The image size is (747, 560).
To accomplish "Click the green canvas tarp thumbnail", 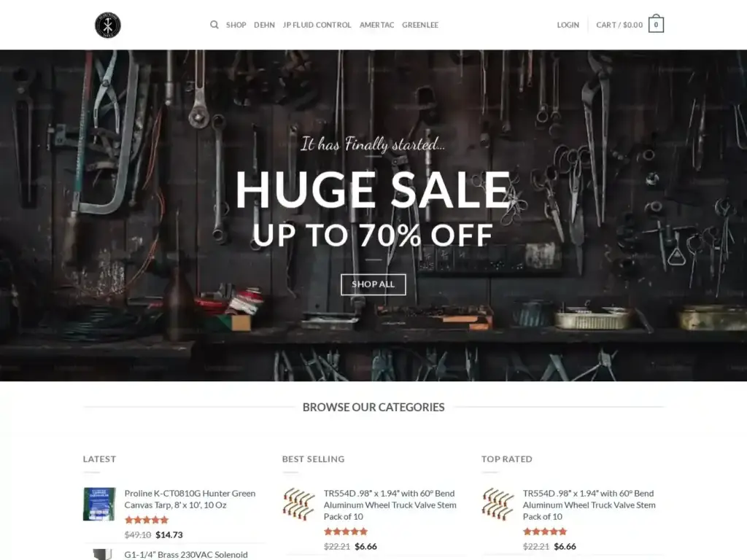I will pyautogui.click(x=99, y=504).
